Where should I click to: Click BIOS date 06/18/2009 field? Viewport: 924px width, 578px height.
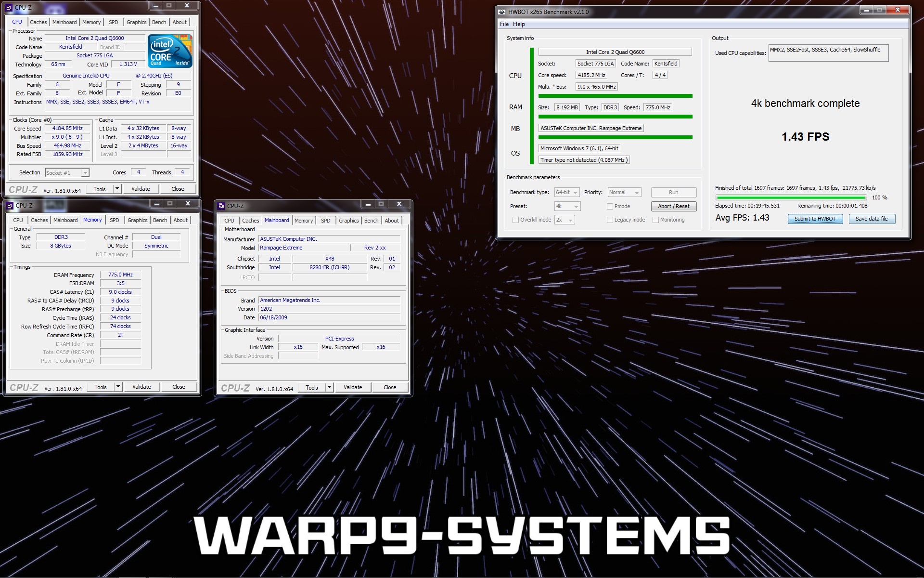[329, 318]
